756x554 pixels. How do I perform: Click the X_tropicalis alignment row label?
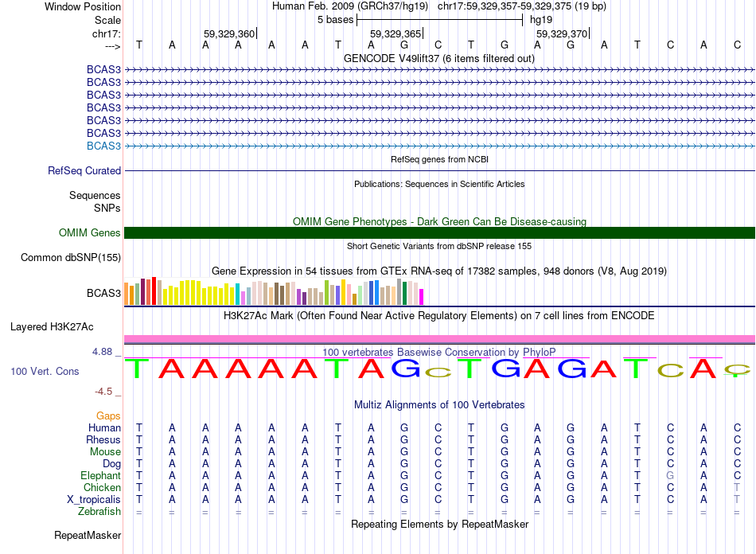pos(94,500)
